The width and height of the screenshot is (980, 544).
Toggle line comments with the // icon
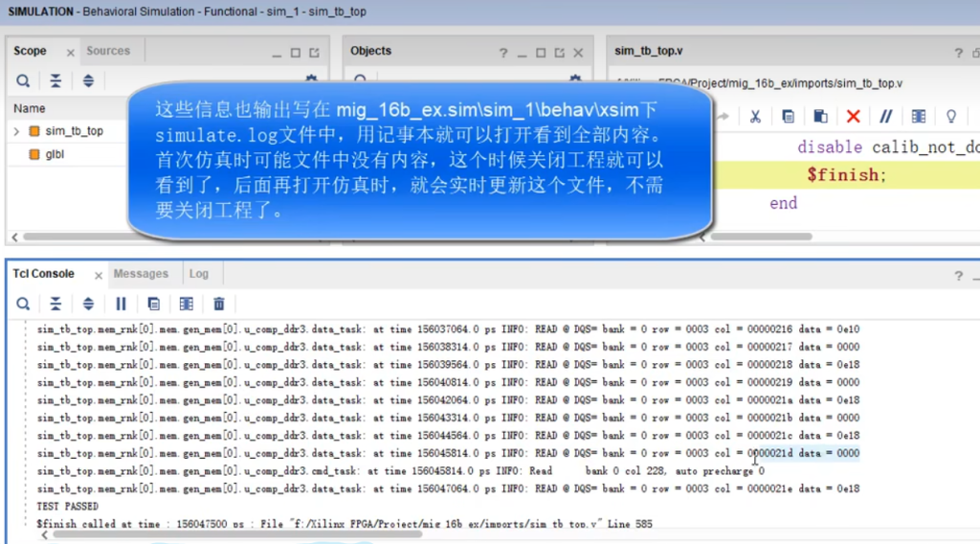point(885,116)
